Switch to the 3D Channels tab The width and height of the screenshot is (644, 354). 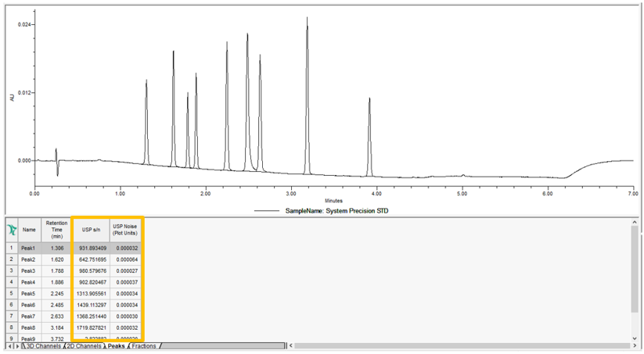pos(44,346)
